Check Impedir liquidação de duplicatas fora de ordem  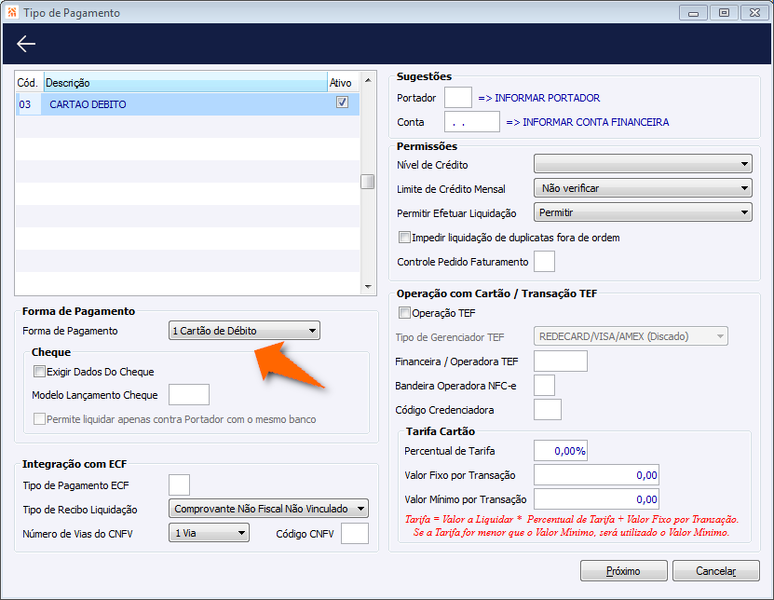404,237
